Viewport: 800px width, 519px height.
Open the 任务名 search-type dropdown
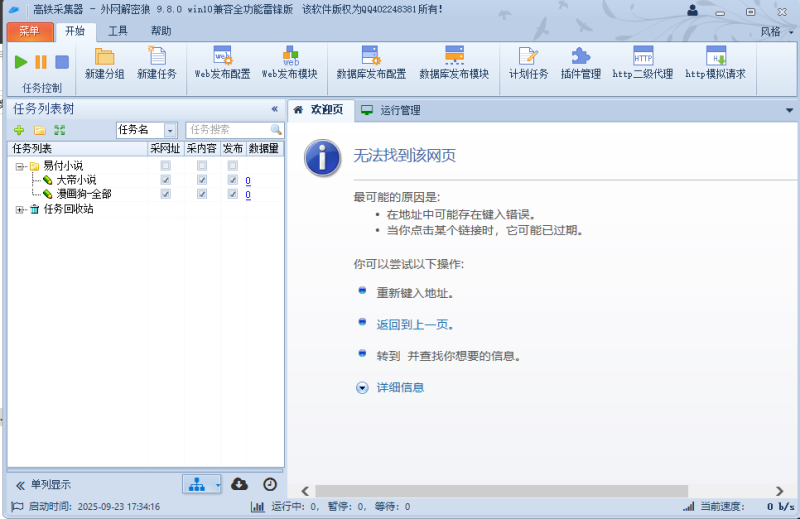[x=170, y=130]
